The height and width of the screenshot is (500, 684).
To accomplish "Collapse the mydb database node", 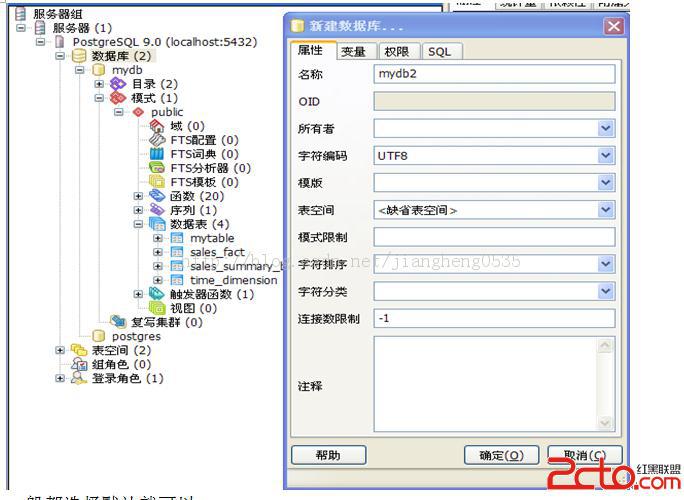I will 80,70.
